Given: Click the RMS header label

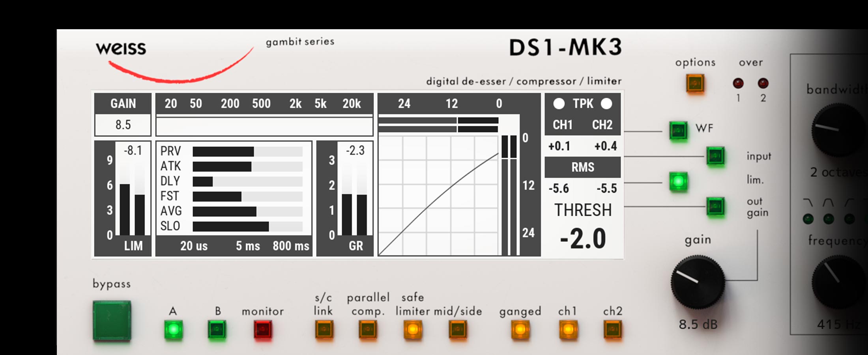Looking at the screenshot, I should pos(583,167).
